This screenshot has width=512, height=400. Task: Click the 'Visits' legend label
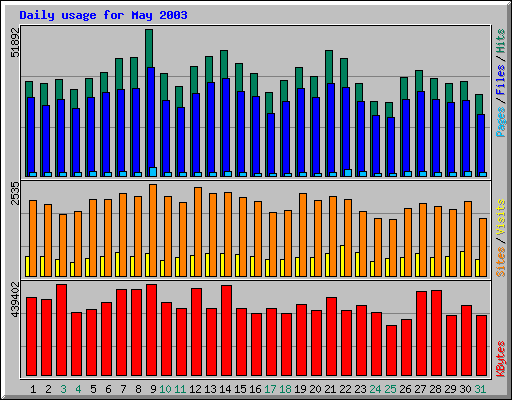pyautogui.click(x=500, y=218)
